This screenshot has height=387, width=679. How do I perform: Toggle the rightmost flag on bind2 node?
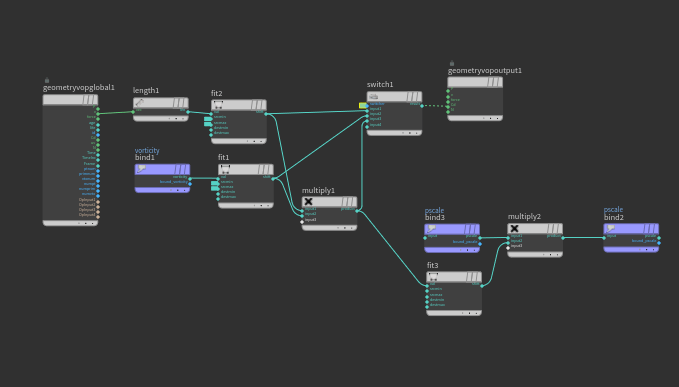[655, 228]
